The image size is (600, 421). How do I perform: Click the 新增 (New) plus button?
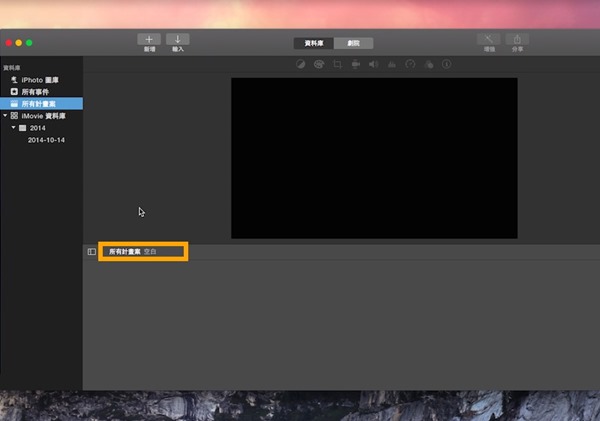pyautogui.click(x=149, y=39)
